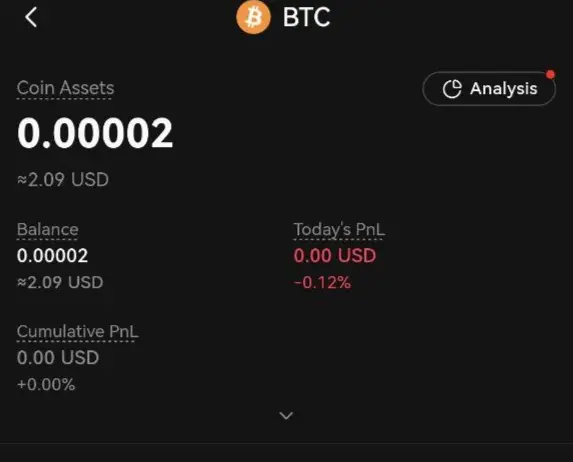Image resolution: width=573 pixels, height=462 pixels.
Task: Click the -0.12% today's change
Action: tap(322, 283)
